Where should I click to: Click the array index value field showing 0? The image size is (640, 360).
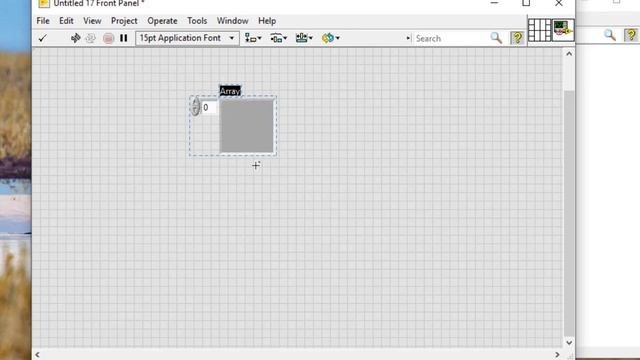tap(209, 107)
